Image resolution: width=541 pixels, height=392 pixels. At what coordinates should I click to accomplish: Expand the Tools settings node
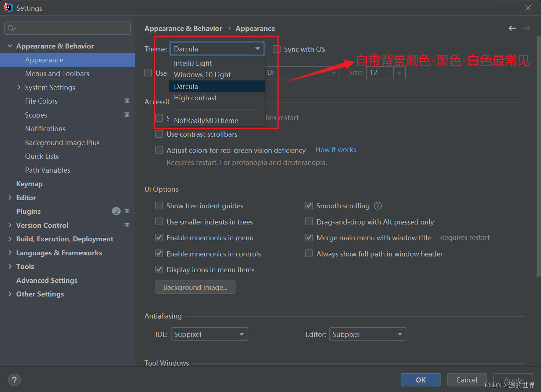(10, 266)
